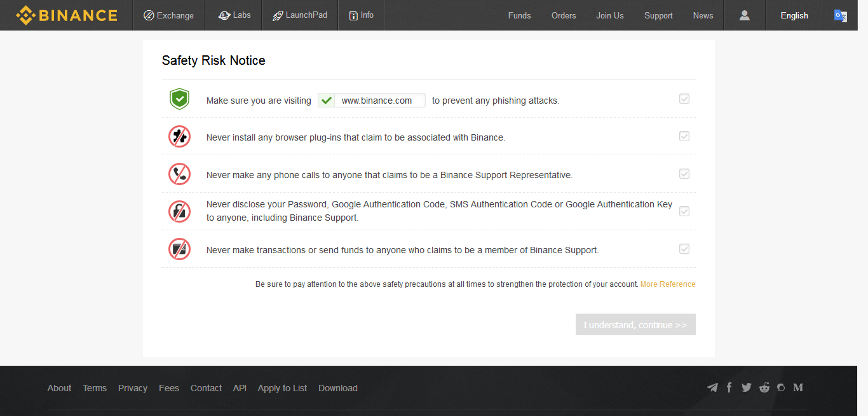The image size is (868, 416).
Task: Check the Password disclosure notice checkbox
Action: pyautogui.click(x=684, y=211)
